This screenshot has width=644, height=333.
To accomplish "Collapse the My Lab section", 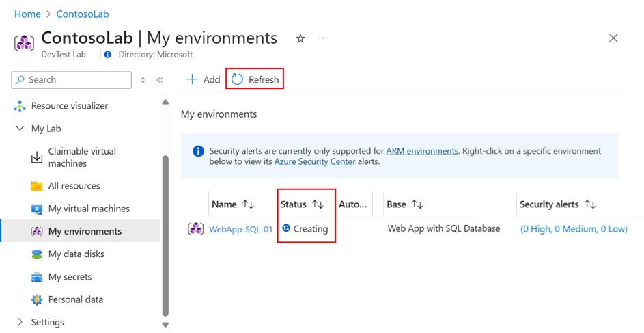I will click(20, 129).
